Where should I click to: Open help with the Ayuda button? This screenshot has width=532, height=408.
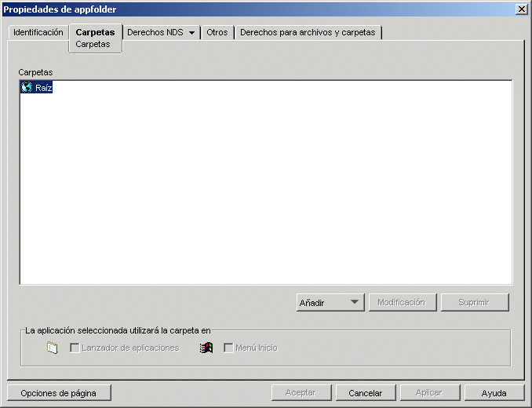pyautogui.click(x=494, y=393)
